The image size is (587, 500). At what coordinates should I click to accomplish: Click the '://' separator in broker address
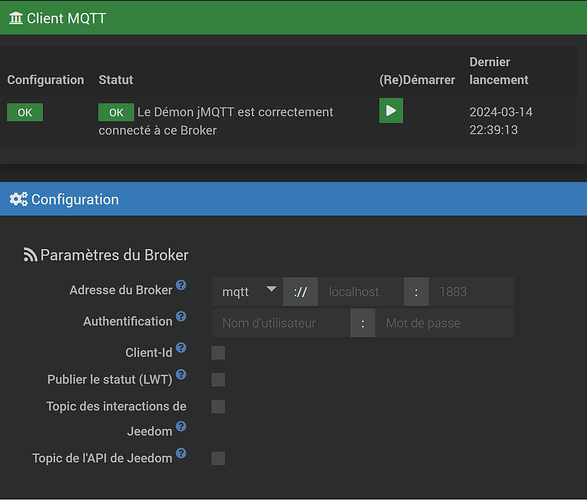pyautogui.click(x=301, y=292)
